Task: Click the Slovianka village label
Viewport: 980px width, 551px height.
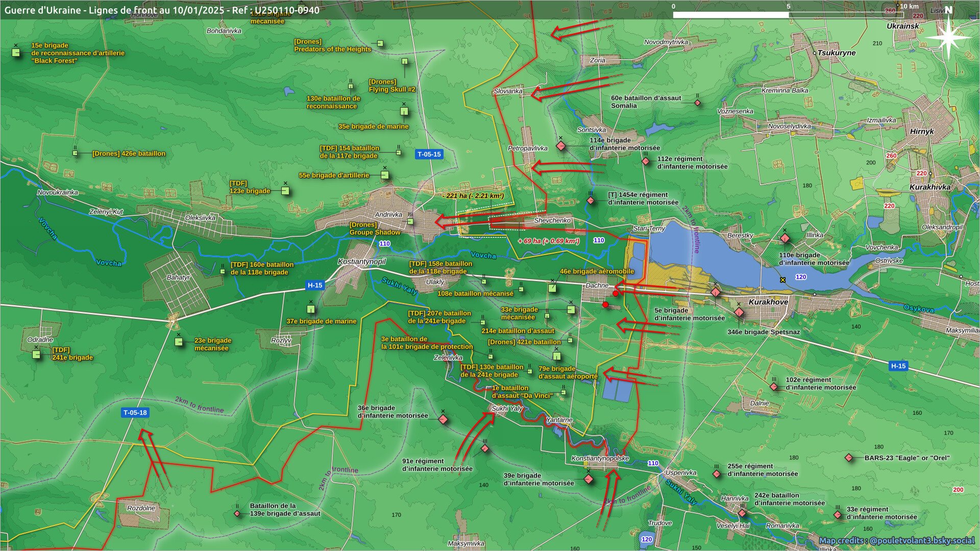Action: [508, 91]
